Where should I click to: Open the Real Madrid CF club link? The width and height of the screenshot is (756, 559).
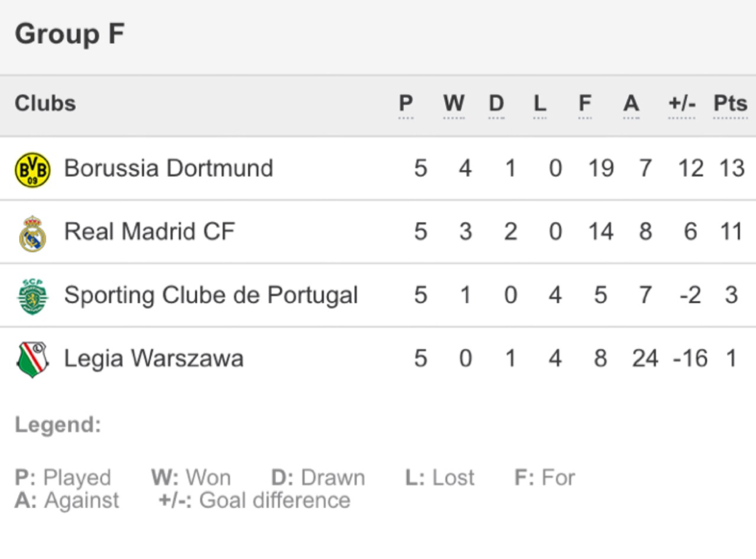[149, 232]
